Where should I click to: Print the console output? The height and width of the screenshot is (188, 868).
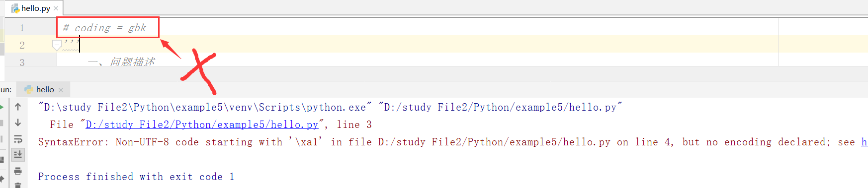[x=18, y=171]
